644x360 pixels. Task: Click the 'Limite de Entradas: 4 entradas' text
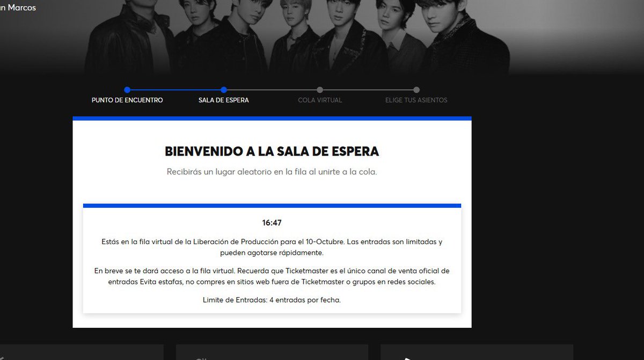pos(272,300)
